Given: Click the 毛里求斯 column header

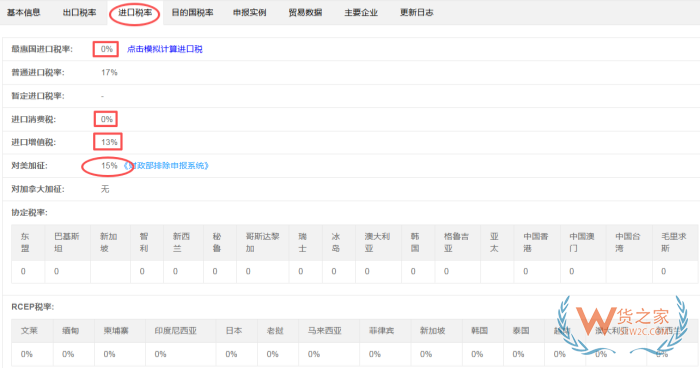Looking at the screenshot, I should [x=674, y=242].
